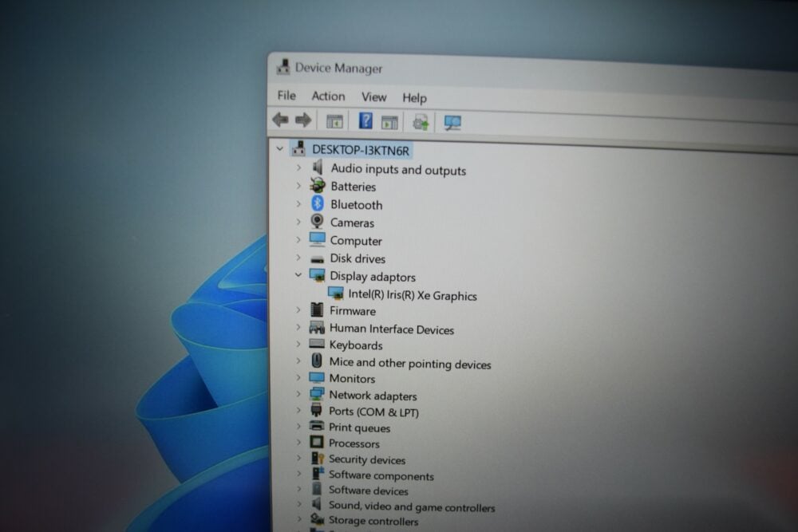Select the DESKTOP-I3KTN6R label
This screenshot has height=532, width=798.
tap(361, 150)
